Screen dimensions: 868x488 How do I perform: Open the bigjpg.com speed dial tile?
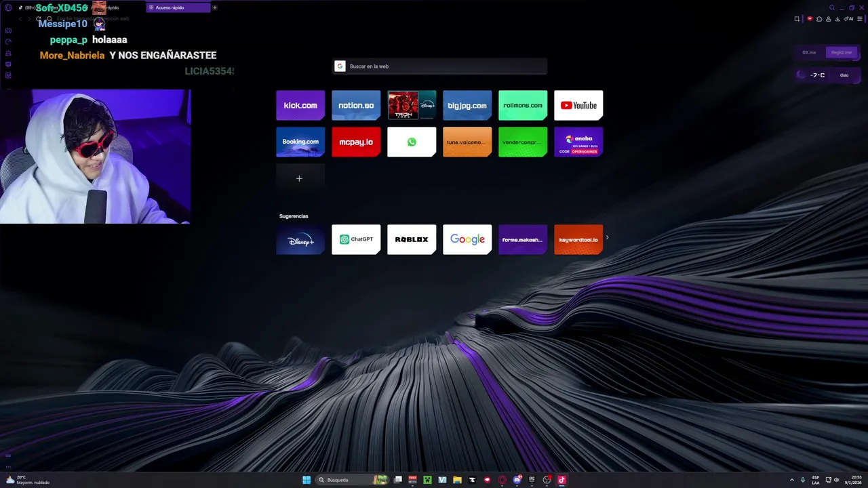[x=467, y=105]
